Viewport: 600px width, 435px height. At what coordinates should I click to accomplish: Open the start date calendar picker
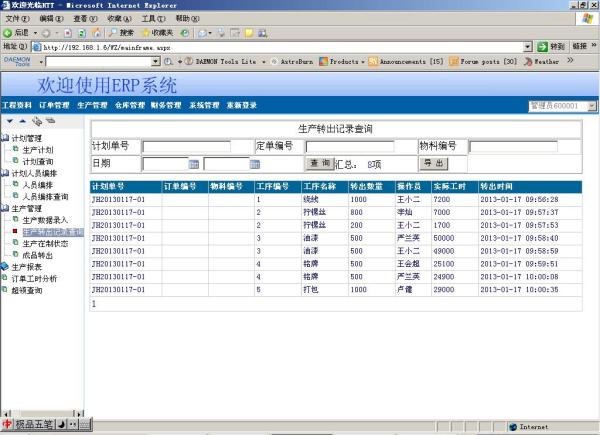pos(194,163)
